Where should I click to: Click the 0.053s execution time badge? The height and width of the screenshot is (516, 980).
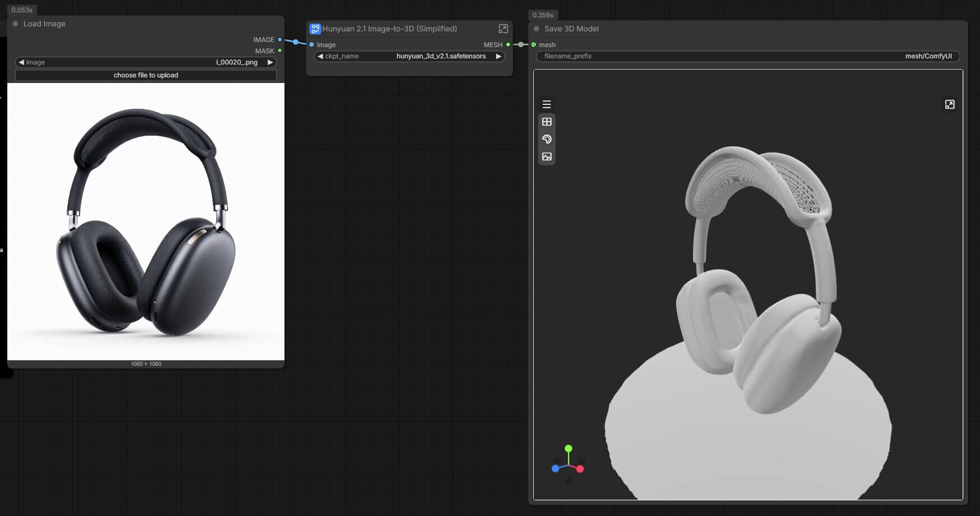[x=22, y=10]
